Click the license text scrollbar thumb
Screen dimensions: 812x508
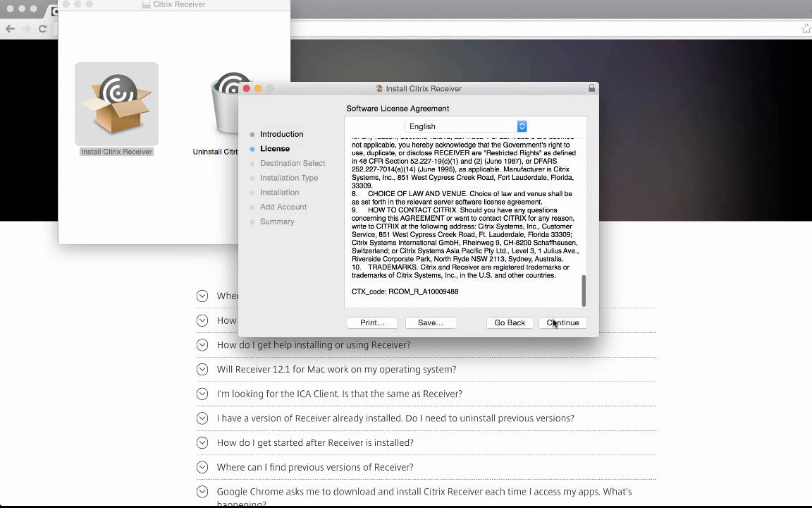584,290
